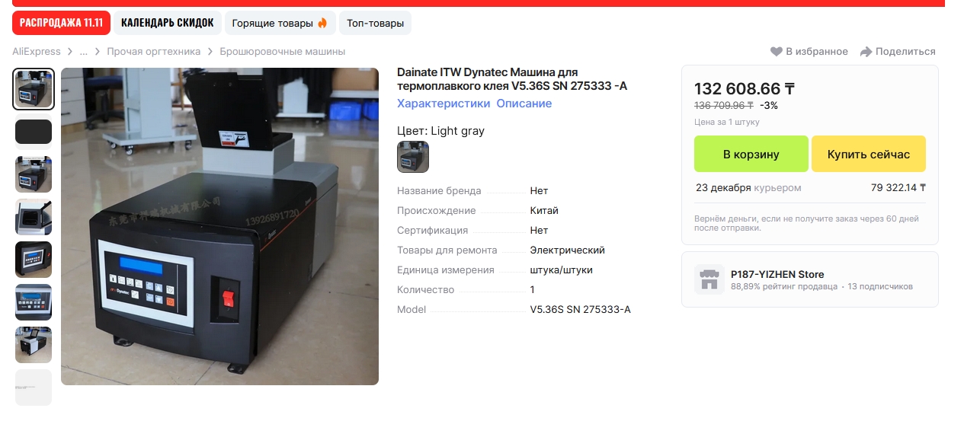Go to Брошюровочные машины breadcrumb
This screenshot has height=421, width=980.
tap(283, 52)
